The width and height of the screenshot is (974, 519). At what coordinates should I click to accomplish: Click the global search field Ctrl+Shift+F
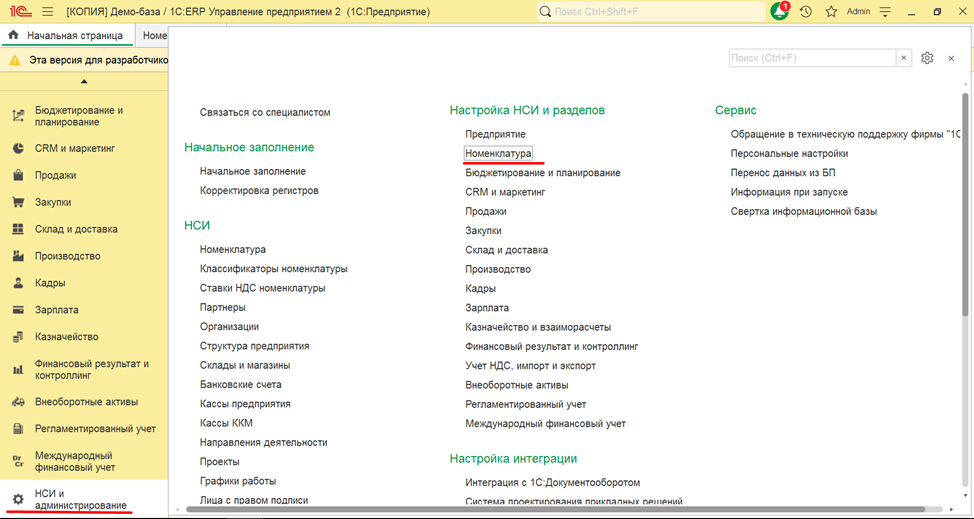coord(651,12)
